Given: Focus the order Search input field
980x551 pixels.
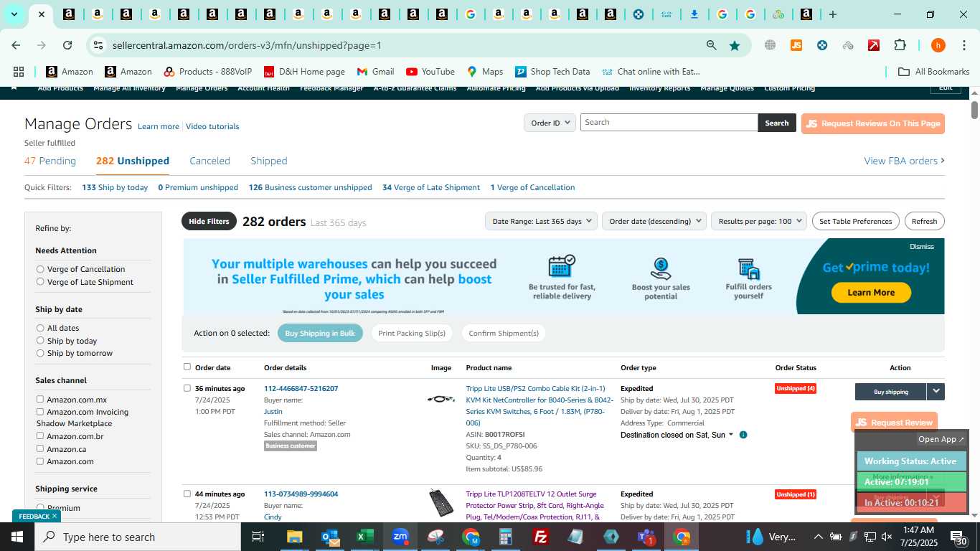Looking at the screenshot, I should (x=669, y=123).
